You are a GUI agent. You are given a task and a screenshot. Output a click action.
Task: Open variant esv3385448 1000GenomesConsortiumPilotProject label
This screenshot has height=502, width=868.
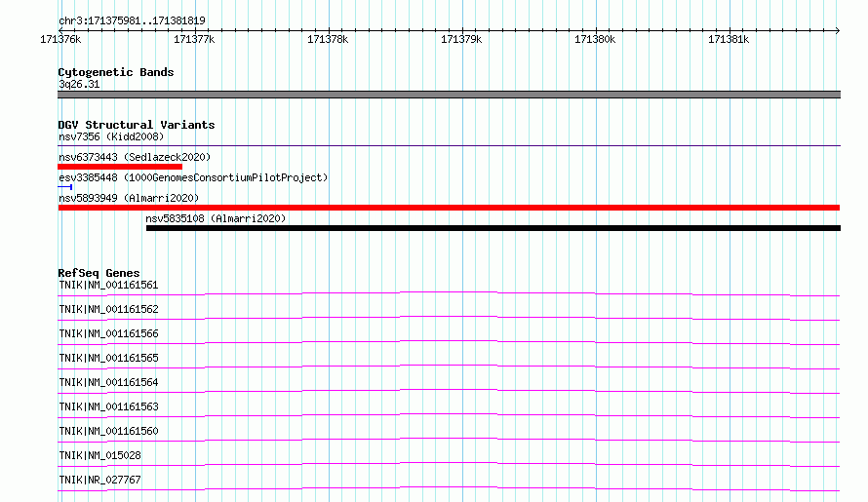tap(193, 177)
